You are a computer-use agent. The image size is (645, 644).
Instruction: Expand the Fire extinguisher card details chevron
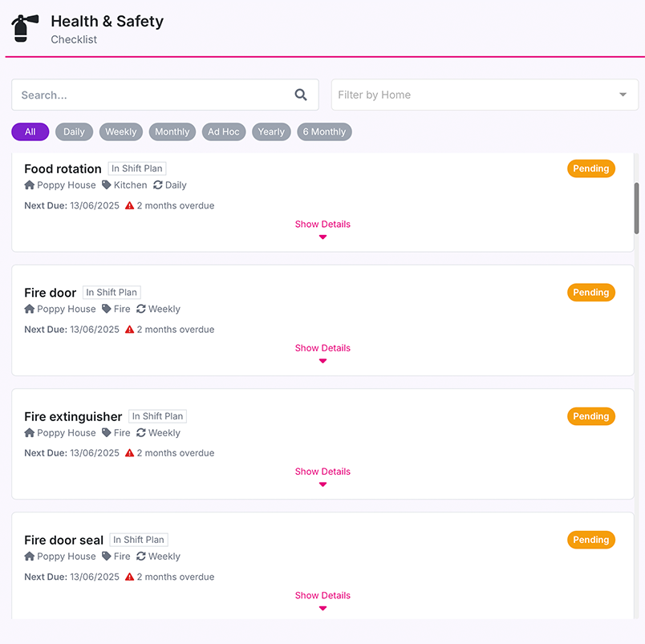pos(322,484)
